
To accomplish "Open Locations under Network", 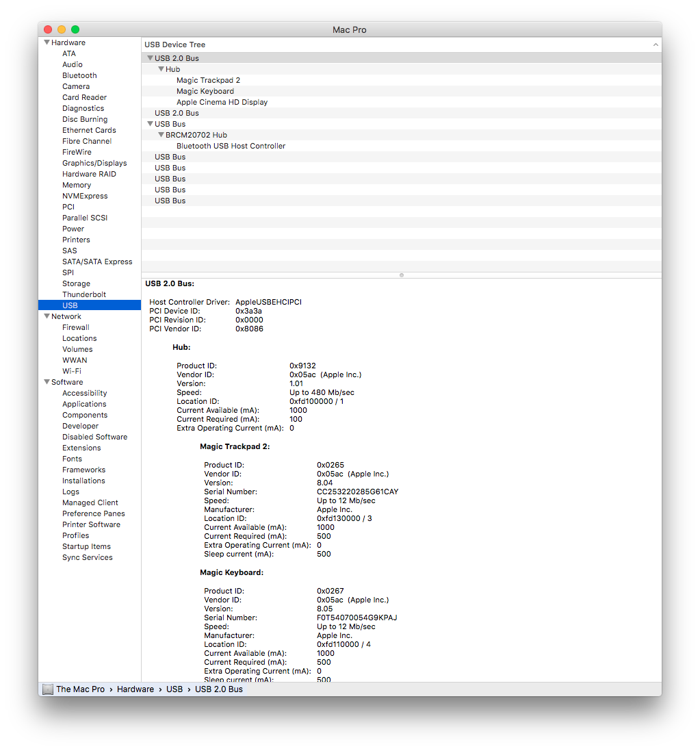I will 79,338.
